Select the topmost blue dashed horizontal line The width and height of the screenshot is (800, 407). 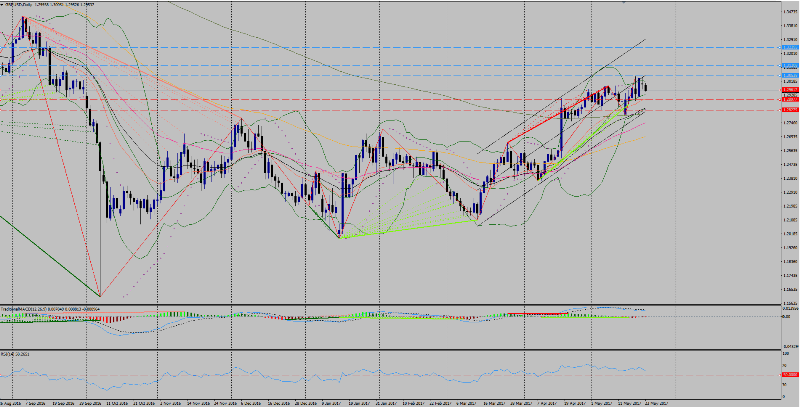(400, 47)
